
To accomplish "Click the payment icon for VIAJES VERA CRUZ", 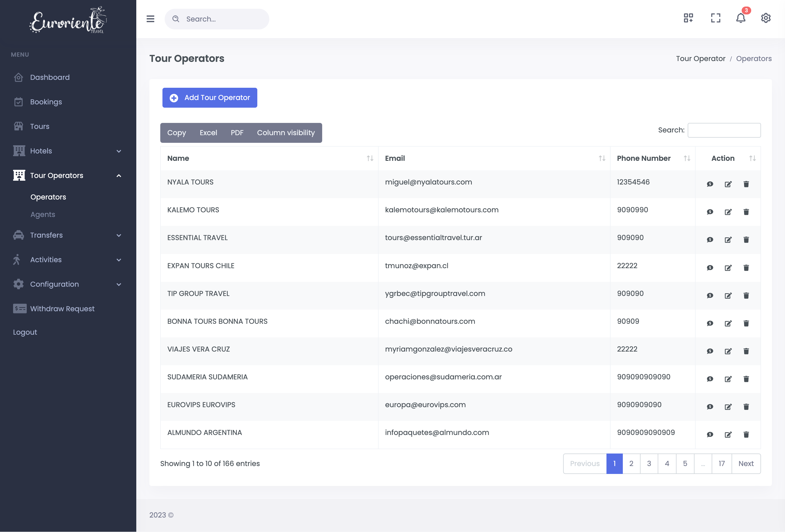I will click(710, 351).
